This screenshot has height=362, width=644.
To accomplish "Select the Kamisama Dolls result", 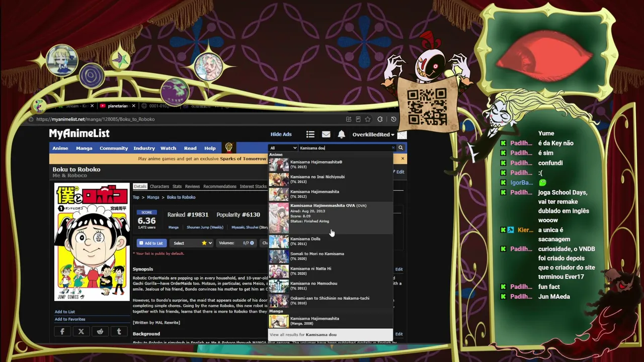I will (x=331, y=241).
